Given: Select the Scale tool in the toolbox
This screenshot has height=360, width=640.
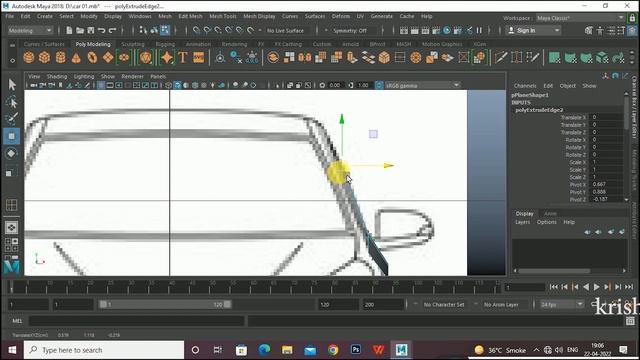Looking at the screenshot, I should tap(10, 173).
